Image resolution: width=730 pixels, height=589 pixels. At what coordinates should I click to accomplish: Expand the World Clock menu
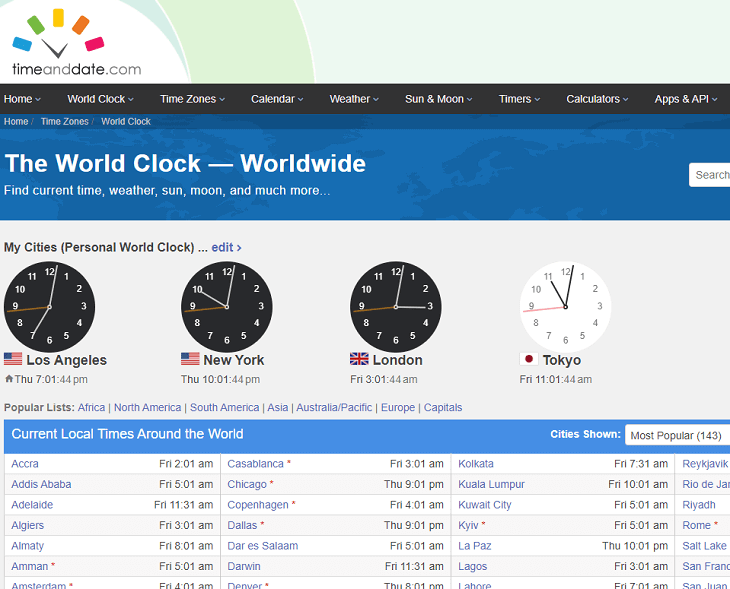(x=100, y=99)
